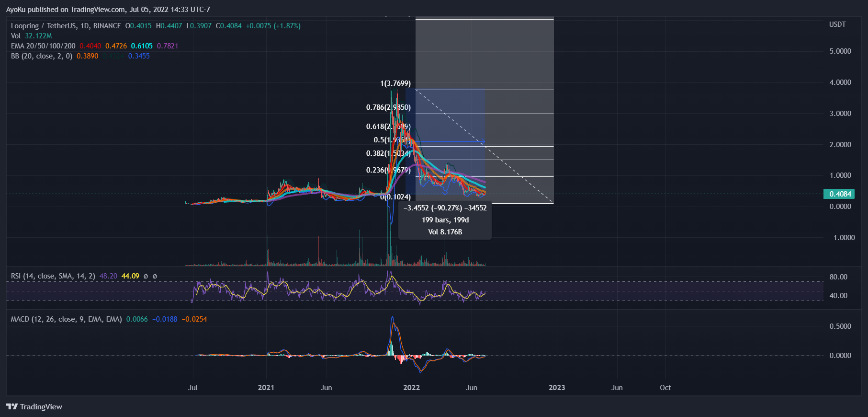The image size is (868, 417).
Task: Click the BB value 0.3890
Action: pyautogui.click(x=88, y=56)
